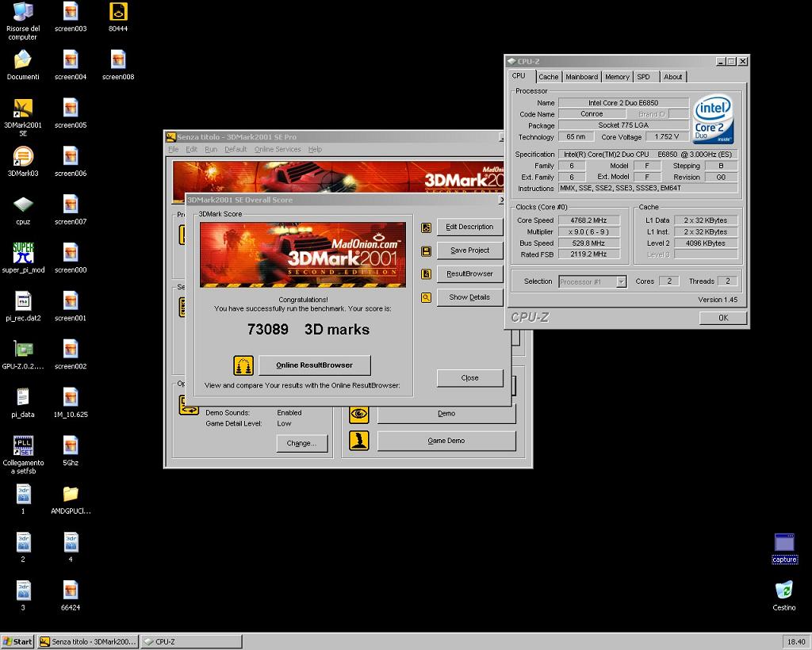Select the screen005 image file
The height and width of the screenshot is (650, 812).
(71, 113)
